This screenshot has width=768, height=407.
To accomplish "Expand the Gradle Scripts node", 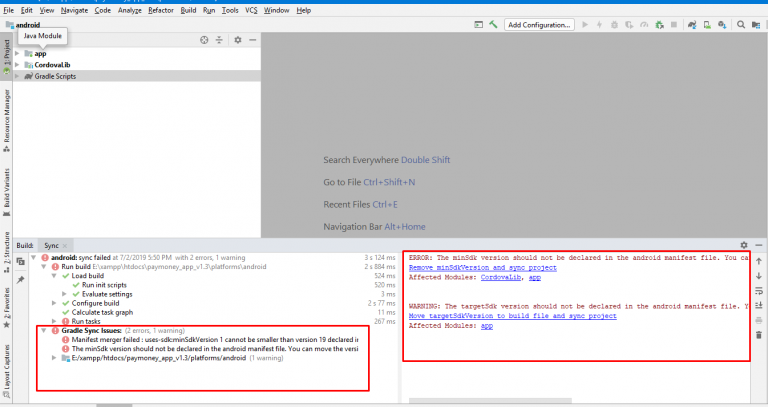I will click(16, 76).
